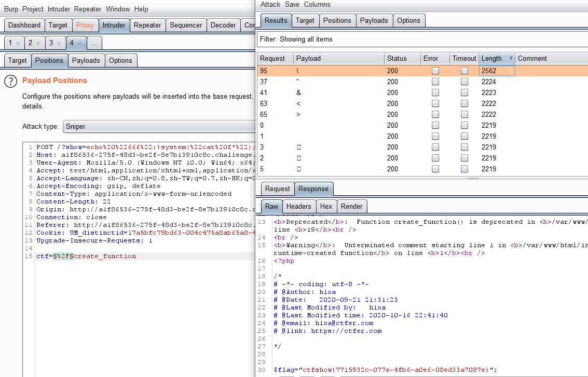
Task: Open the Repeater menu
Action: pyautogui.click(x=88, y=9)
